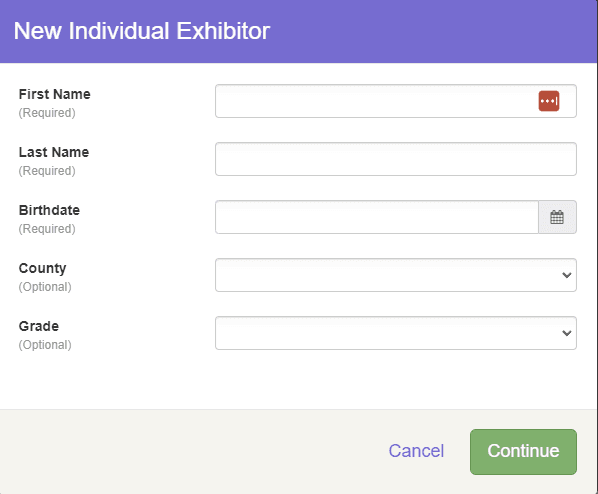
Task: Click the green Continue button
Action: tap(523, 452)
